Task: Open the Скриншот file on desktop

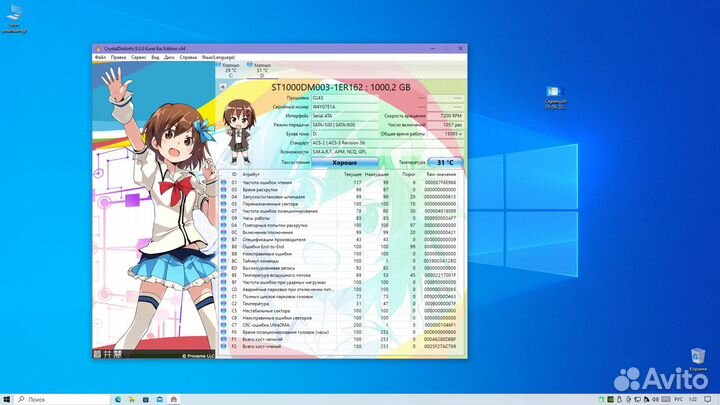Action: 555,97
